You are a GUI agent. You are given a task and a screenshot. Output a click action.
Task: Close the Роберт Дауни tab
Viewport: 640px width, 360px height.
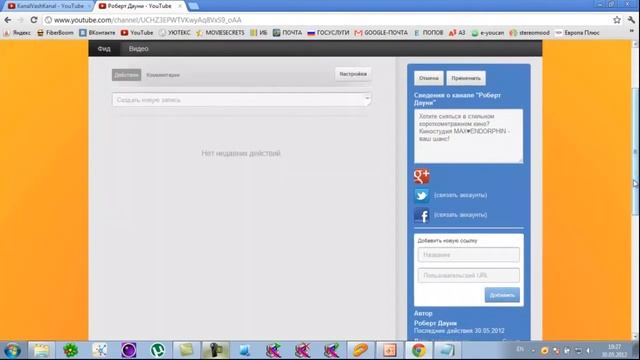180,6
